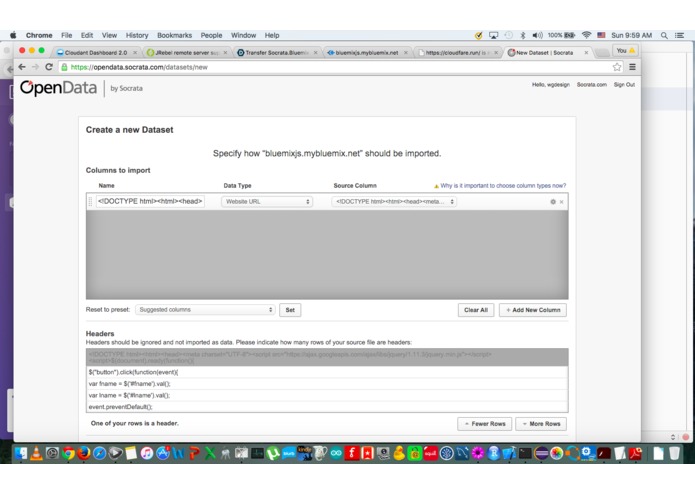Open Notification Center in menu bar

coord(679,35)
